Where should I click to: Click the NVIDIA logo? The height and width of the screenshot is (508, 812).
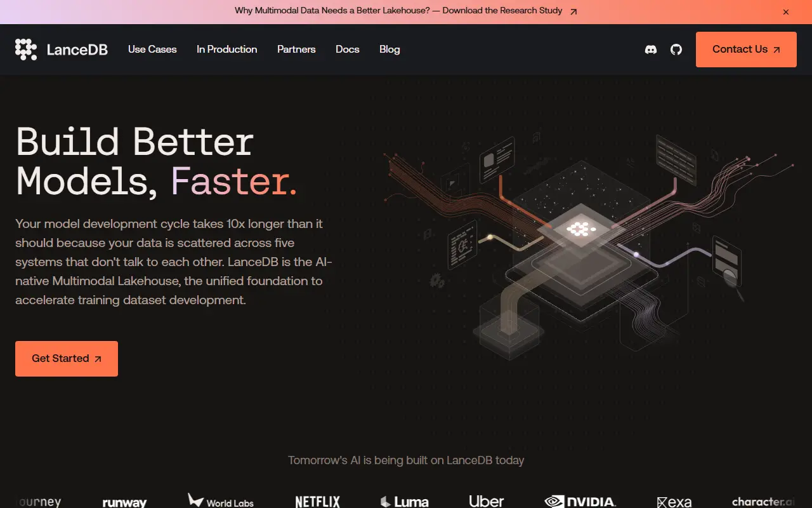click(580, 502)
